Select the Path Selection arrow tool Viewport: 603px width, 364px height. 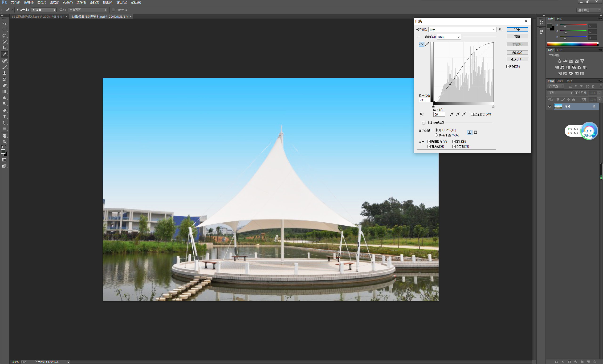4,123
